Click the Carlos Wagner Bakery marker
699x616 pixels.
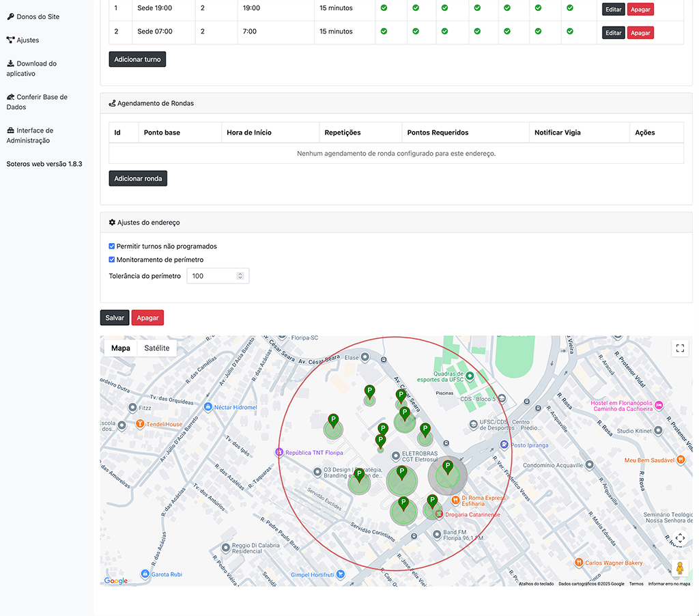click(x=579, y=563)
